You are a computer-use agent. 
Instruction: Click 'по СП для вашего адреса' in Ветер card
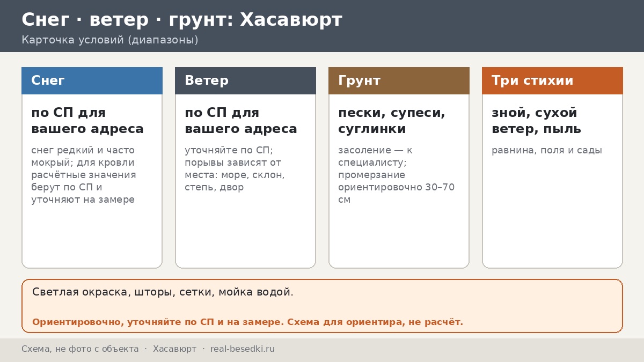pyautogui.click(x=241, y=121)
